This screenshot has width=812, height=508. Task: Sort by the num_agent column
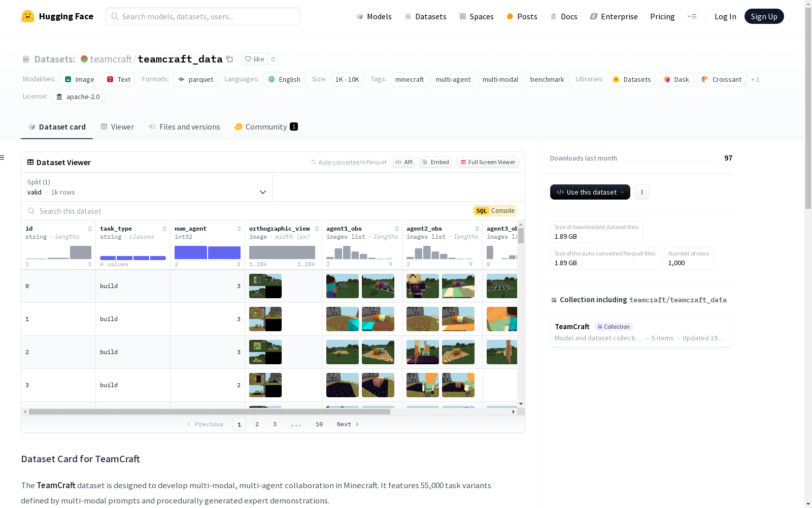(x=239, y=229)
